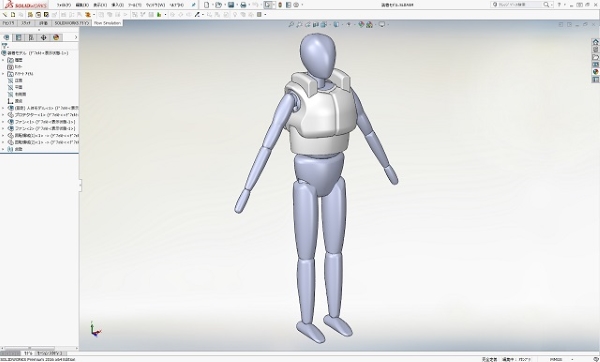This screenshot has height=362, width=600.
Task: Expand the 人体モデル<1> component node
Action: [3, 108]
